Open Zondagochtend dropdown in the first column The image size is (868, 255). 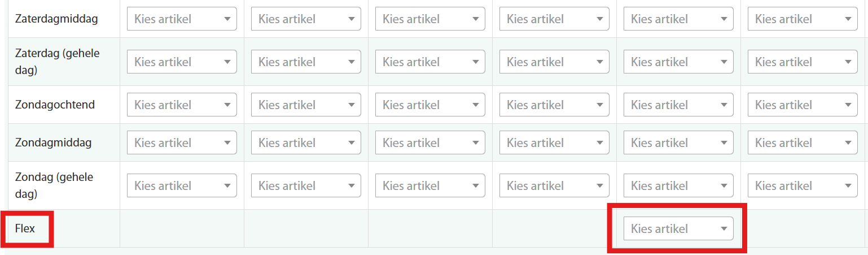point(181,105)
